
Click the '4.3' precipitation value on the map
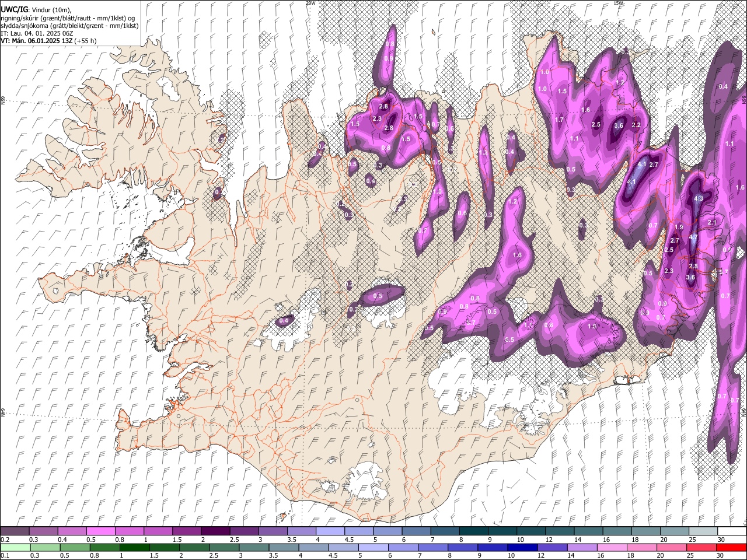699,198
